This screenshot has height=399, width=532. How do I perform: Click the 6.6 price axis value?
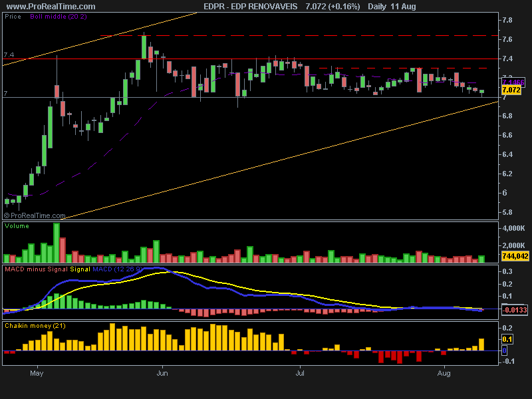pos(507,136)
